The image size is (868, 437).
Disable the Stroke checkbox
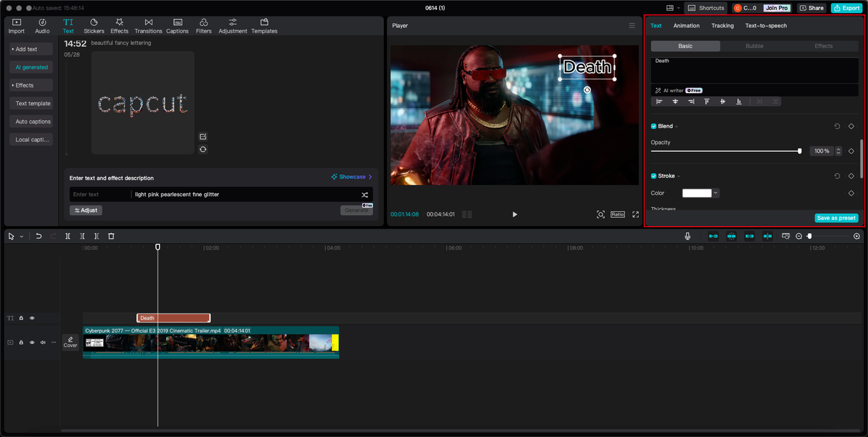[x=654, y=176]
